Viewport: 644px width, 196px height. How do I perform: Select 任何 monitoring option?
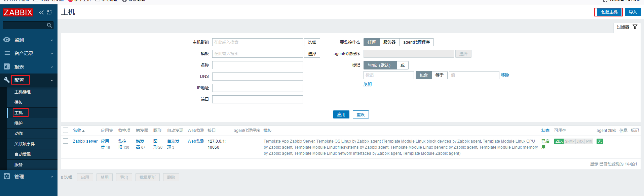point(372,42)
